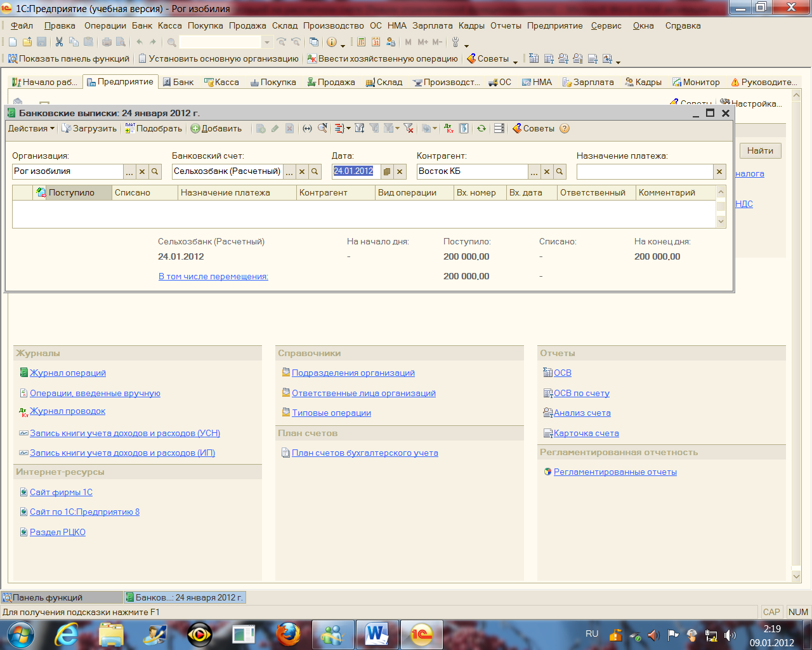Switch to the Склад tab

click(384, 82)
